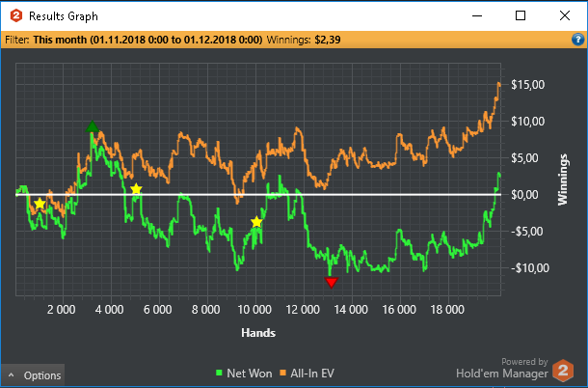
Task: Click the yellow star near 5 000 hands
Action: point(136,189)
